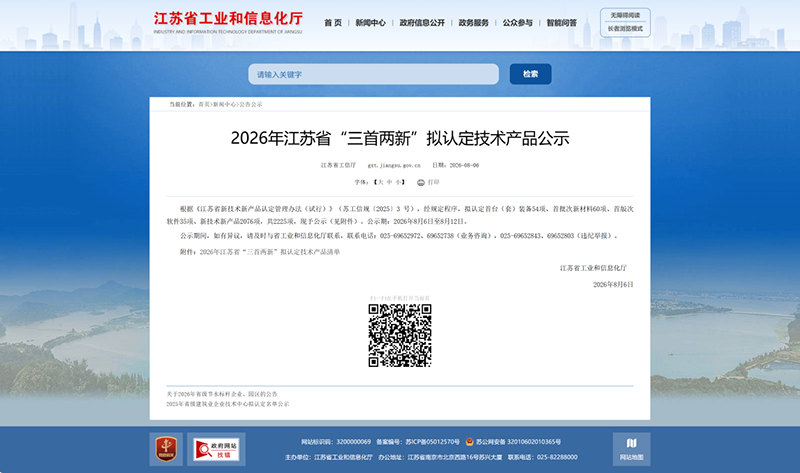This screenshot has width=800, height=473.
Task: Click the gxt.jiangsu.gov.cn source text
Action: pos(394,165)
